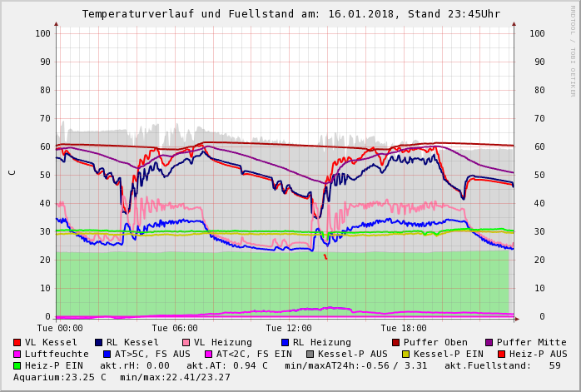Select the Tue 12:00 time axis label
581x392 pixels.
289,329
